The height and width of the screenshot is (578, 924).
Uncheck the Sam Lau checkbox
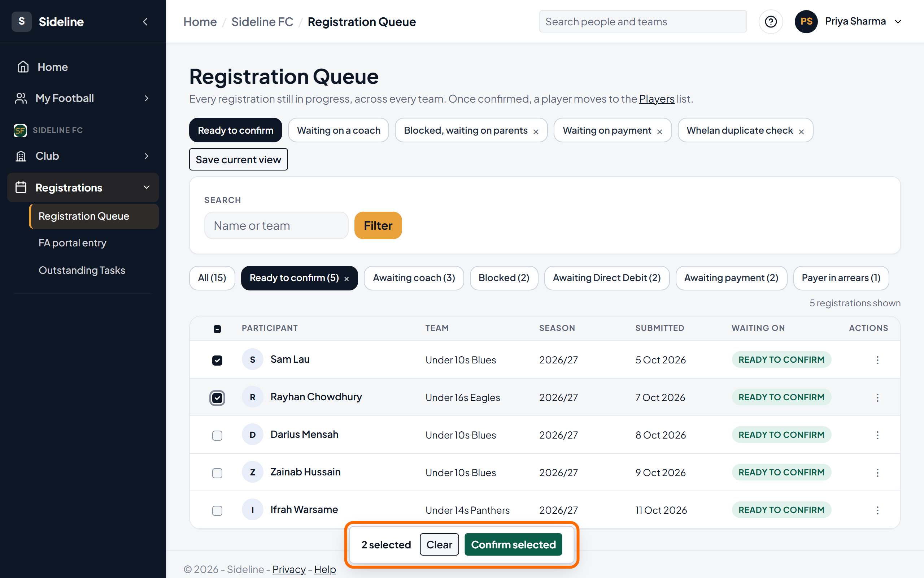217,360
